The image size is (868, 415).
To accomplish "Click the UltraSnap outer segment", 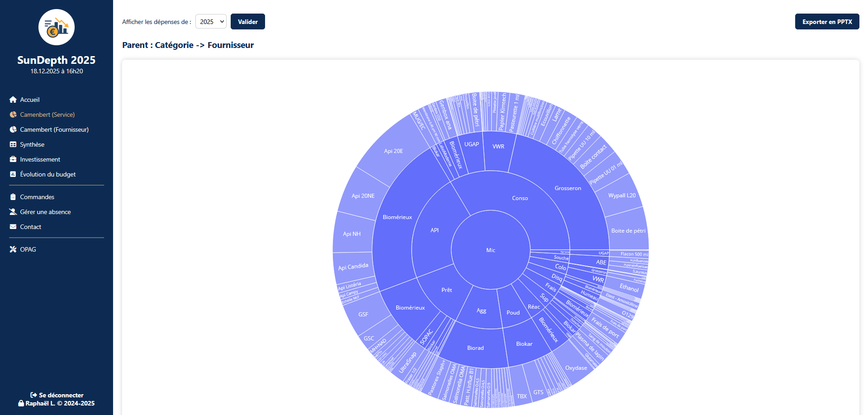I will click(x=408, y=363).
